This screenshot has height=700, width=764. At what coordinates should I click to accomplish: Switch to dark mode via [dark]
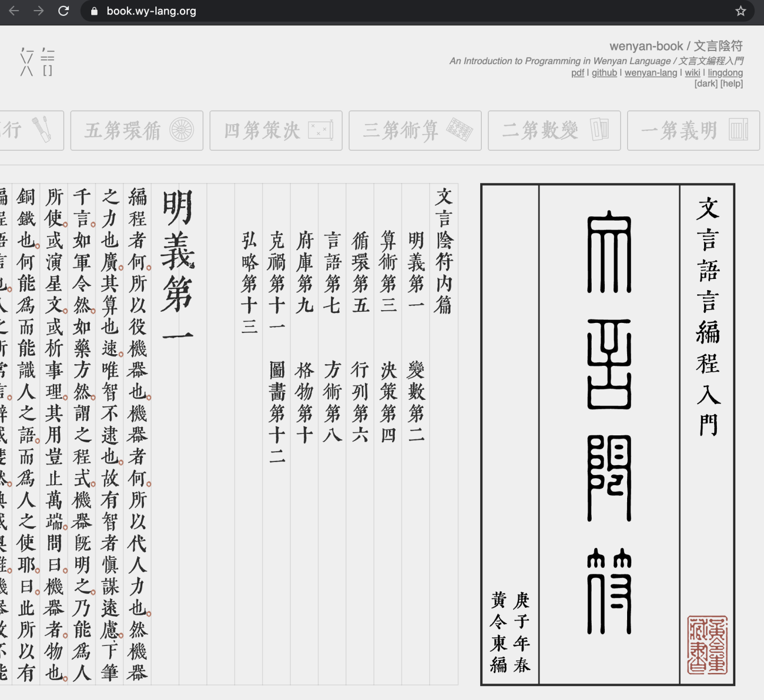pos(706,83)
